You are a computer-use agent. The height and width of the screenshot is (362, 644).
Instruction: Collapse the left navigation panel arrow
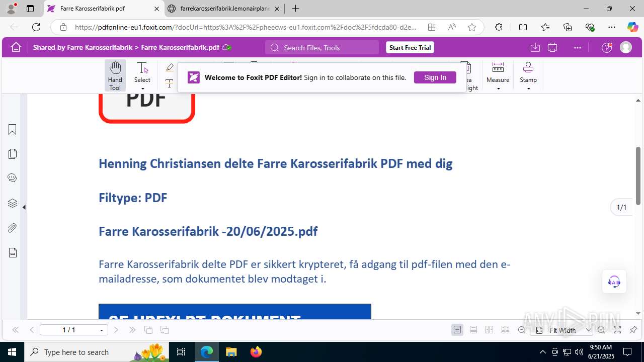(x=24, y=207)
